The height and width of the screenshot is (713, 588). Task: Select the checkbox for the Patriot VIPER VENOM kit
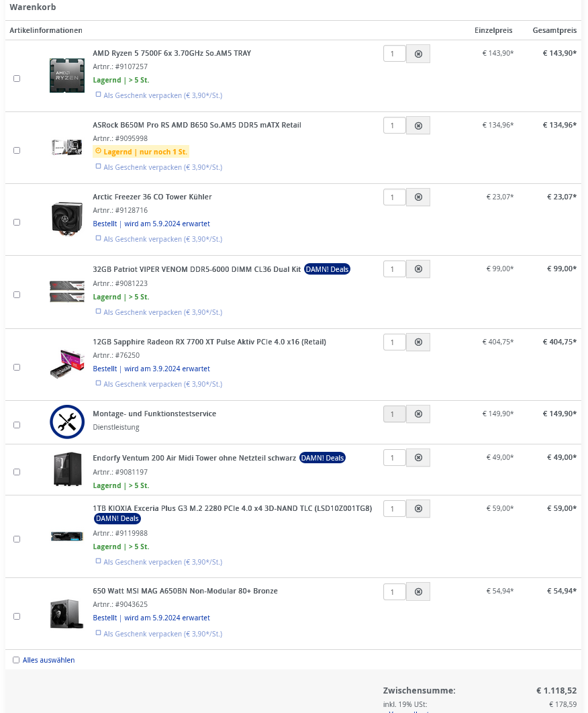click(16, 294)
